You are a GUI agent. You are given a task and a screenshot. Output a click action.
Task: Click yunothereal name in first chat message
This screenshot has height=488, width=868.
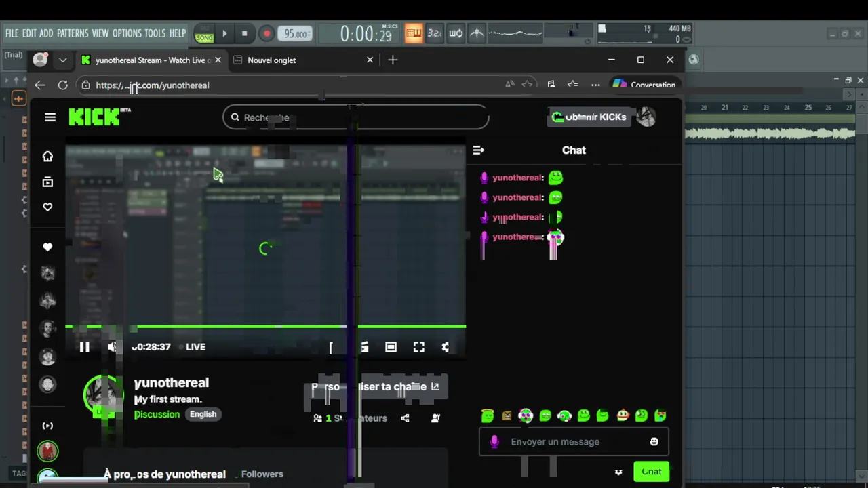tap(517, 178)
